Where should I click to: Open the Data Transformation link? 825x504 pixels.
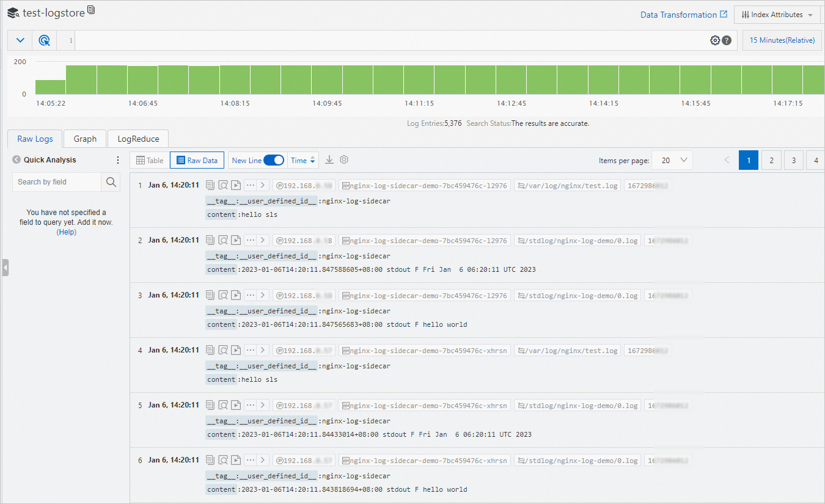click(x=684, y=15)
